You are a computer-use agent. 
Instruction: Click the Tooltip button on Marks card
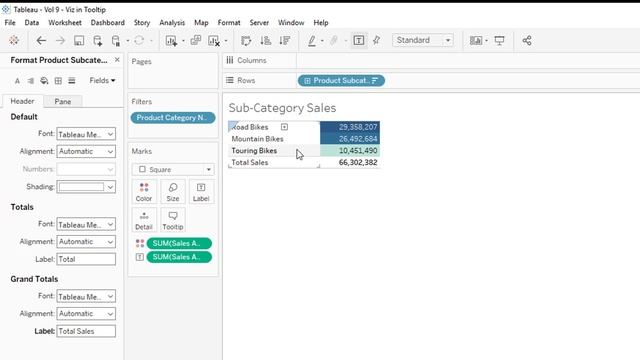tap(173, 220)
